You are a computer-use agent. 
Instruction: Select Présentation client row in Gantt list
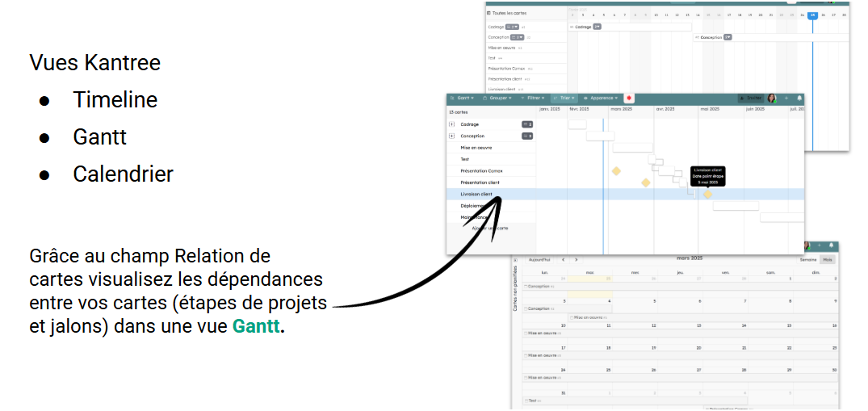tap(492, 182)
